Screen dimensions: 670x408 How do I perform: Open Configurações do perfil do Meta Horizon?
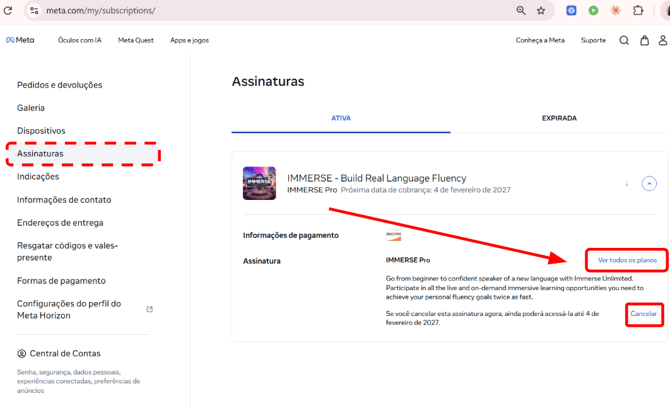[69, 309]
